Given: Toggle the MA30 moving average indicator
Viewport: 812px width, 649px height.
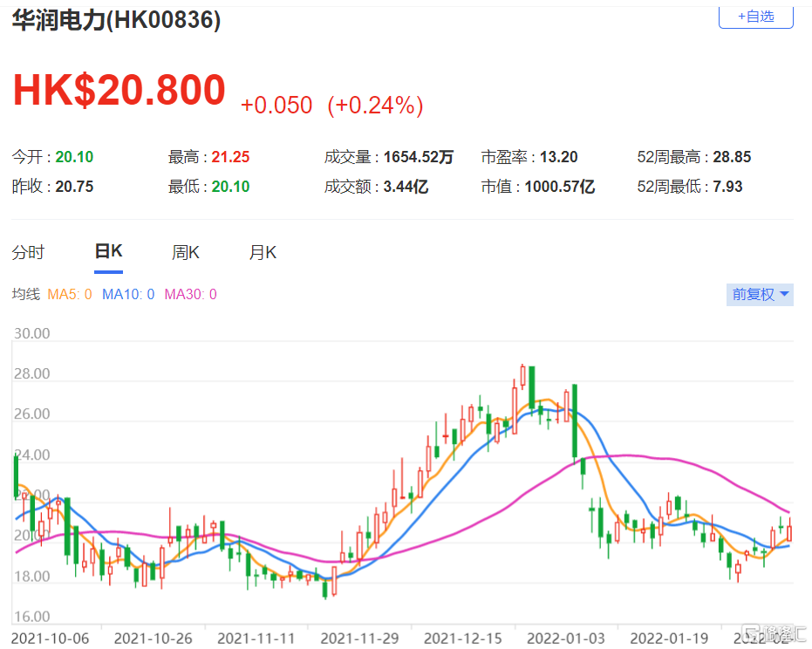Looking at the screenshot, I should pos(190,294).
